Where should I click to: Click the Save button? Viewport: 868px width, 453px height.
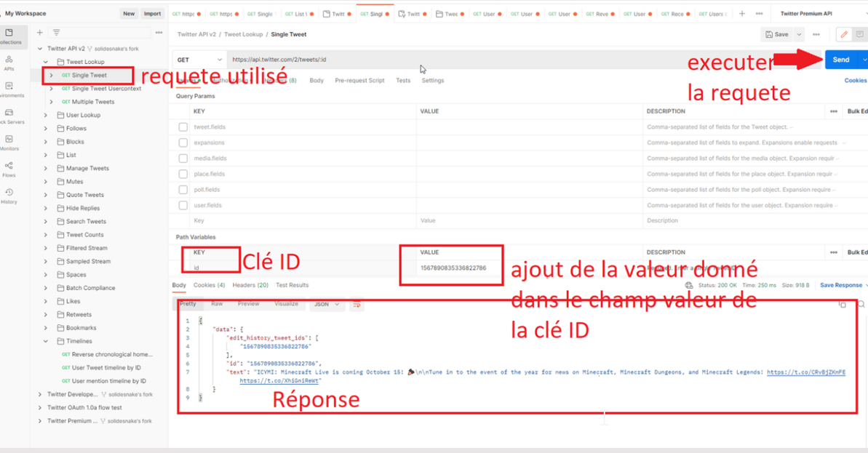click(776, 34)
